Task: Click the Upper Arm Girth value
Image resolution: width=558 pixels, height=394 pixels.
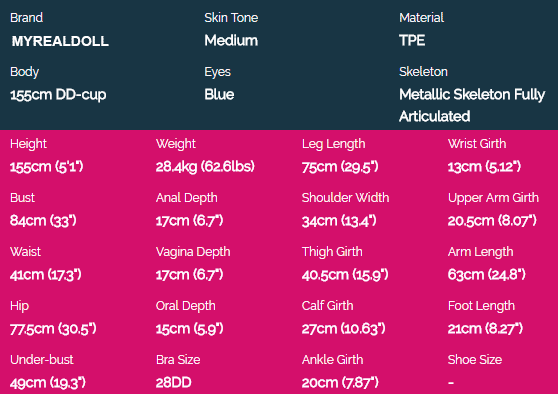Action: click(x=492, y=221)
